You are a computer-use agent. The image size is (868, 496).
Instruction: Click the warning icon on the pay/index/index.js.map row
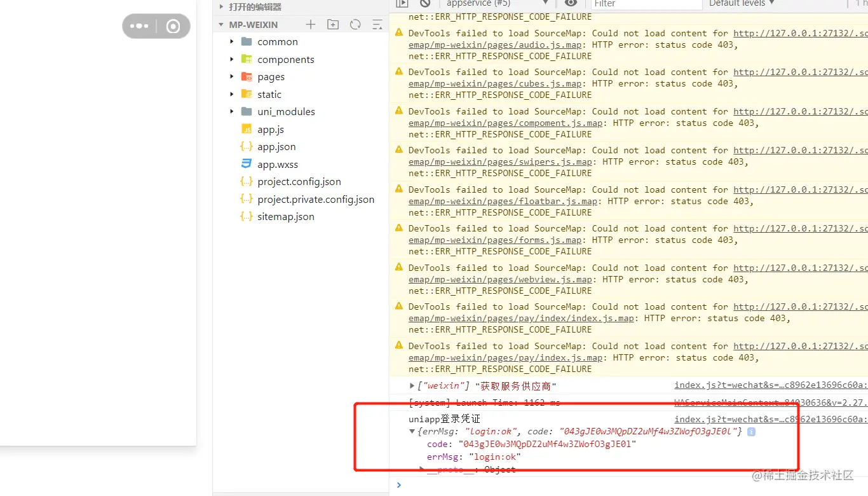tap(399, 306)
